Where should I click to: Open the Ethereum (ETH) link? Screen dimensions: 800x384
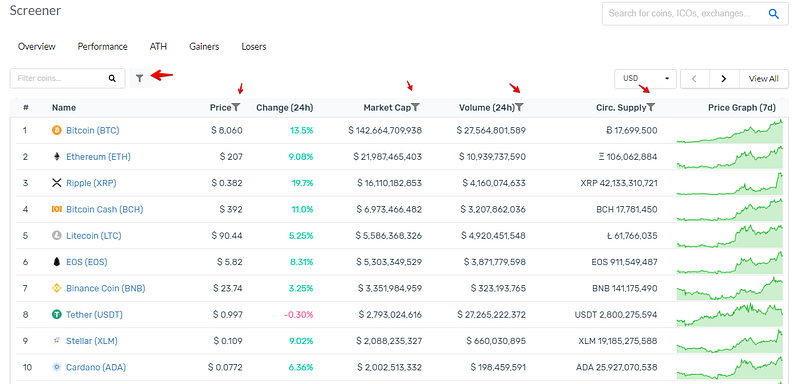[98, 157]
